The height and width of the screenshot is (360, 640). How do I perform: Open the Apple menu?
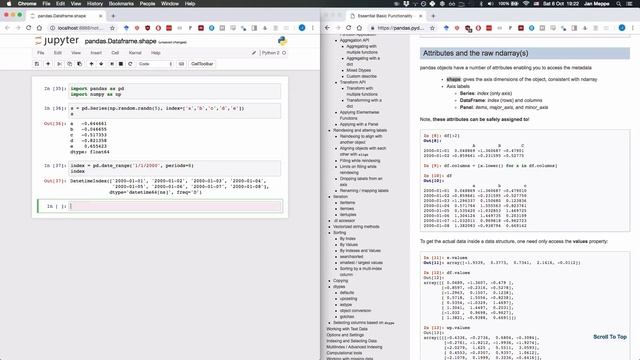pos(9,4)
